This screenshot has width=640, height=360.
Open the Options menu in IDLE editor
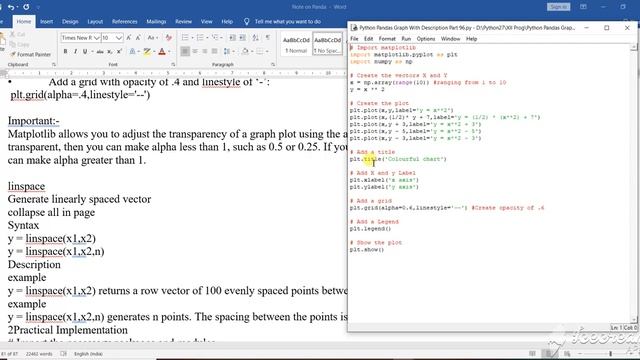[426, 39]
